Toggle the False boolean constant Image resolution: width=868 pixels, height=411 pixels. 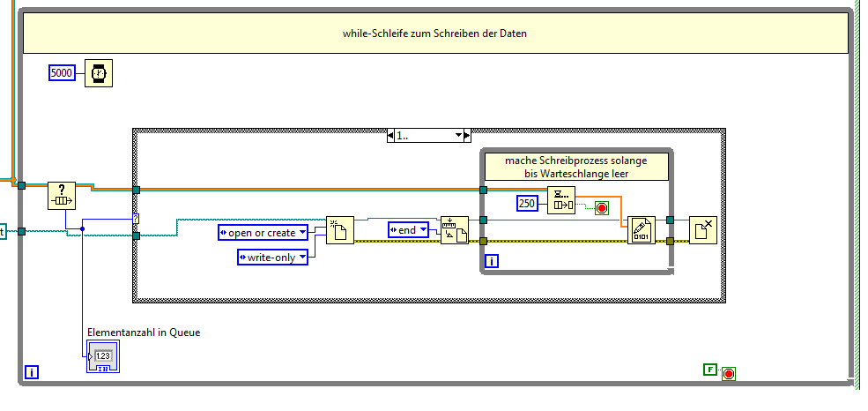[x=710, y=370]
